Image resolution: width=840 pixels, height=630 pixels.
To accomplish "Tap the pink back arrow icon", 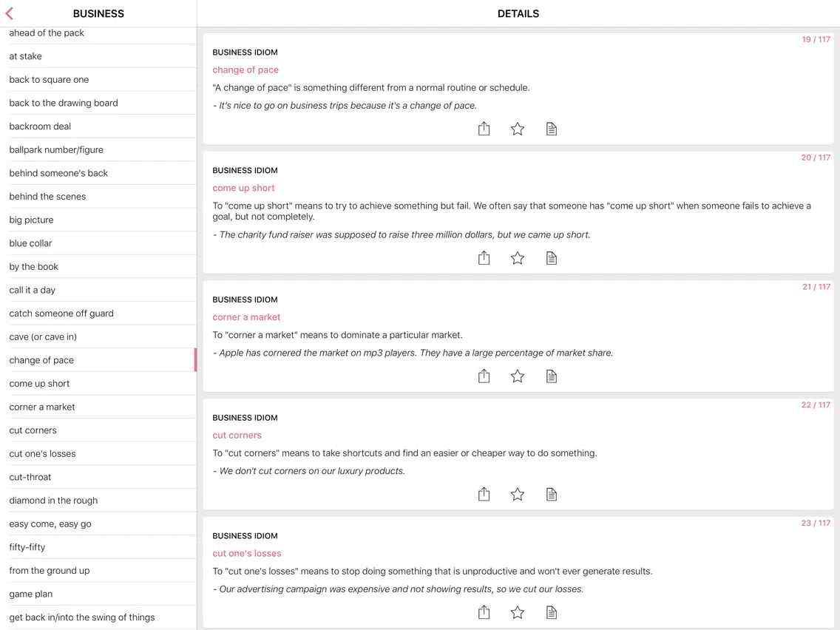I will coord(9,13).
